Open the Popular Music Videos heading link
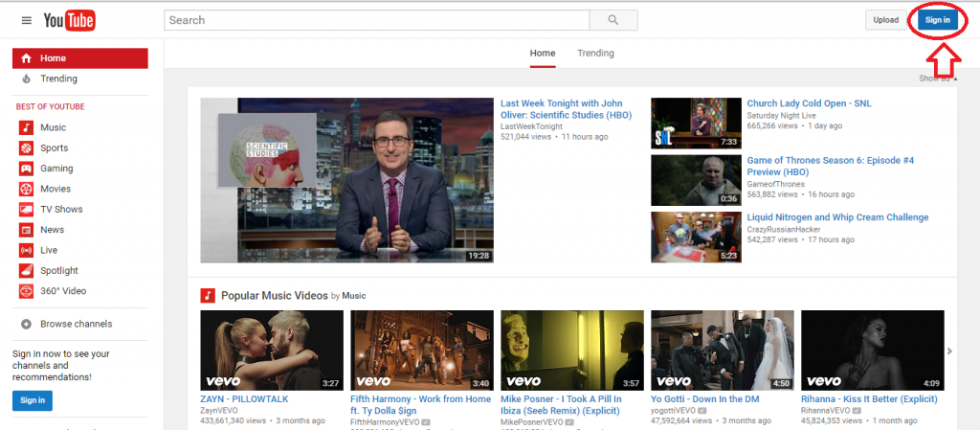 pos(275,296)
